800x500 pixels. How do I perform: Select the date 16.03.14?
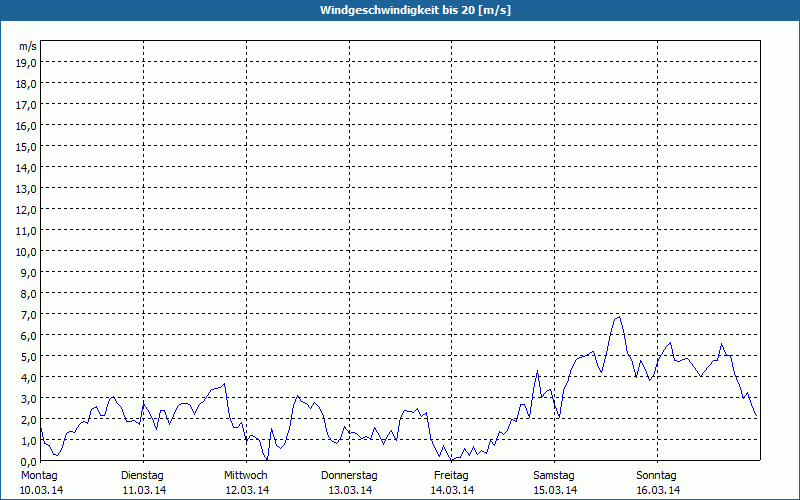657,490
